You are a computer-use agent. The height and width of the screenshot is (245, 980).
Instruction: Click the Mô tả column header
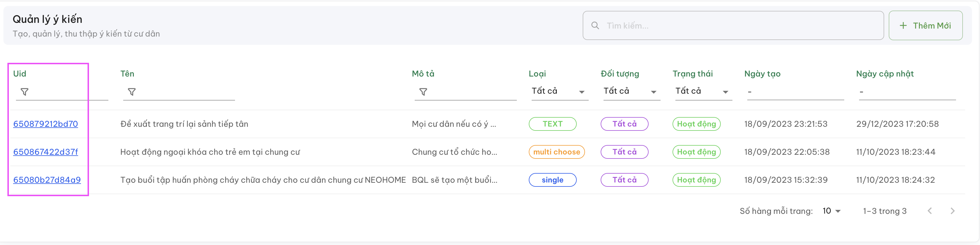[423, 74]
